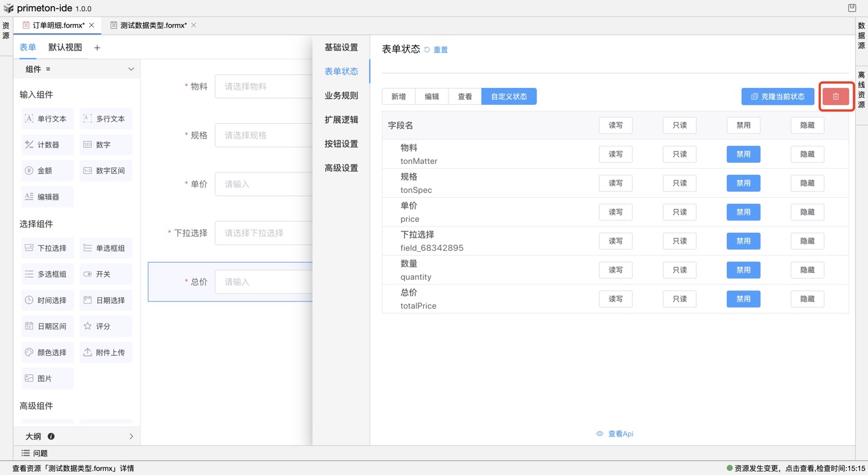The height and width of the screenshot is (475, 868).
Task: Select the 开关 switch component
Action: 105,274
